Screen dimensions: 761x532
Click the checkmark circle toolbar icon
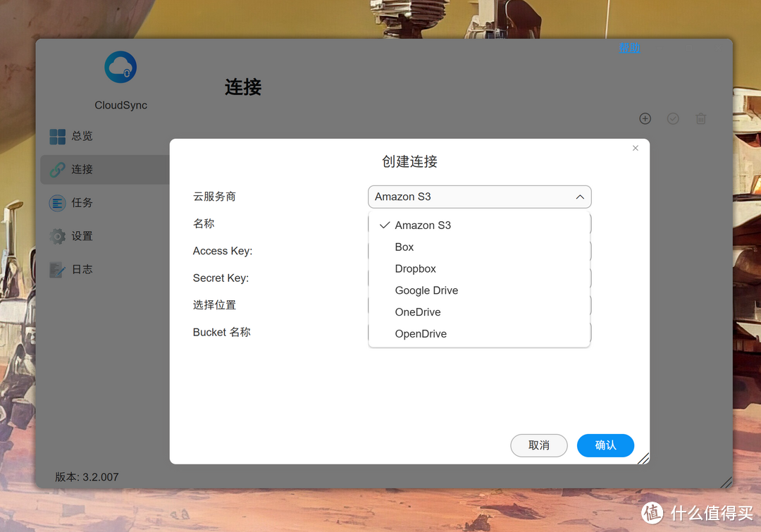673,118
